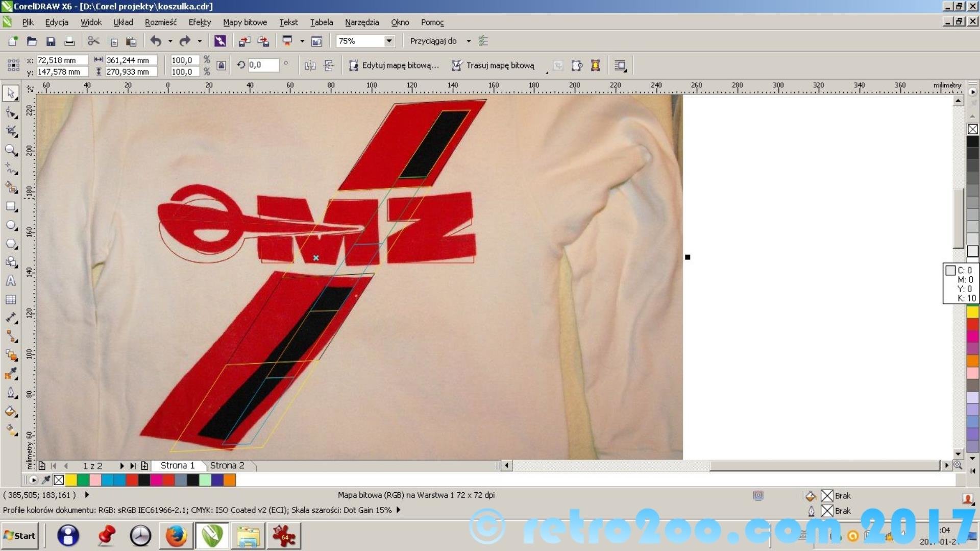The image size is (980, 551).
Task: Choose the Ellipse tool
Action: [11, 225]
